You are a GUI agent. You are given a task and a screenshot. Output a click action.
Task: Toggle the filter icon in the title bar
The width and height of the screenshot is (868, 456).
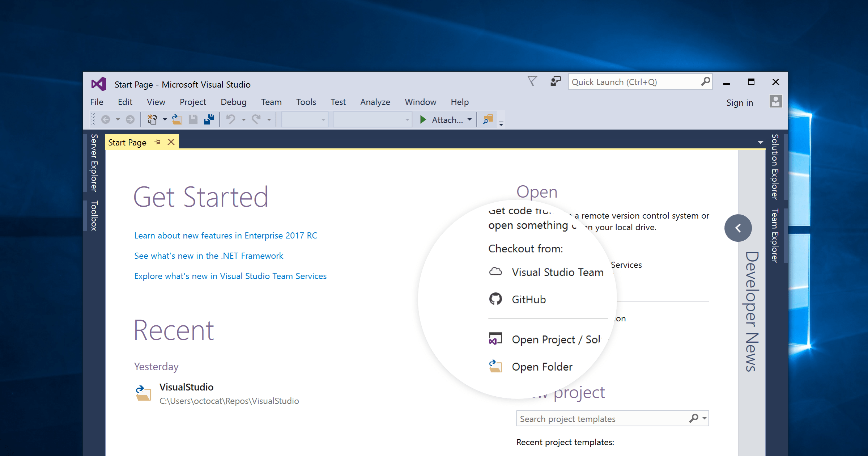point(532,81)
